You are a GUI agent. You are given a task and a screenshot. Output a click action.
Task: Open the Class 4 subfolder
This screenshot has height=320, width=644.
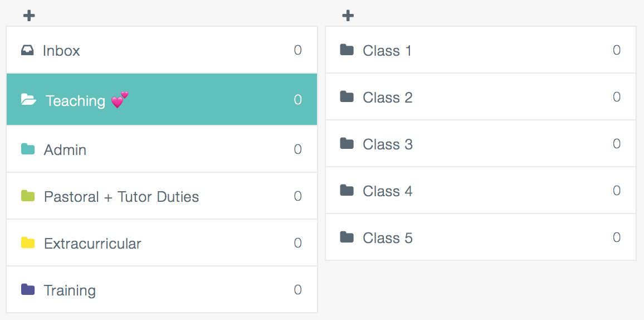[x=481, y=191]
